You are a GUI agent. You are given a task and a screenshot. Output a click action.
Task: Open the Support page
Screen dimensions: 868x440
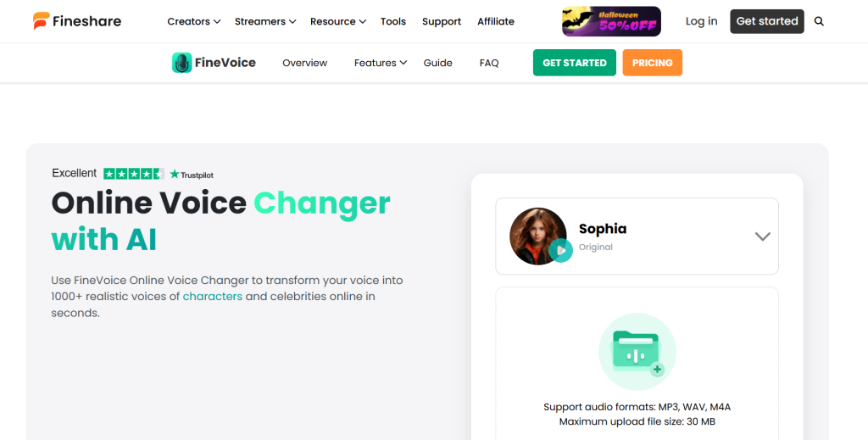(442, 21)
